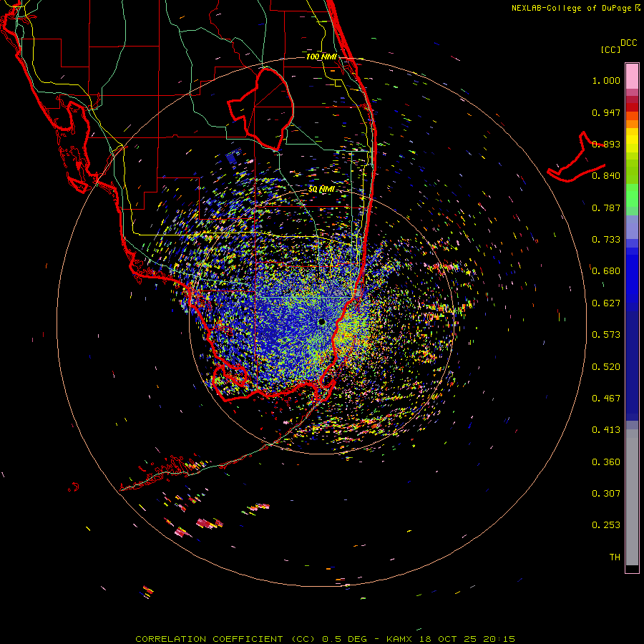Pick the light pink color bar segment
The height and width of the screenshot is (644, 644).
click(x=632, y=76)
